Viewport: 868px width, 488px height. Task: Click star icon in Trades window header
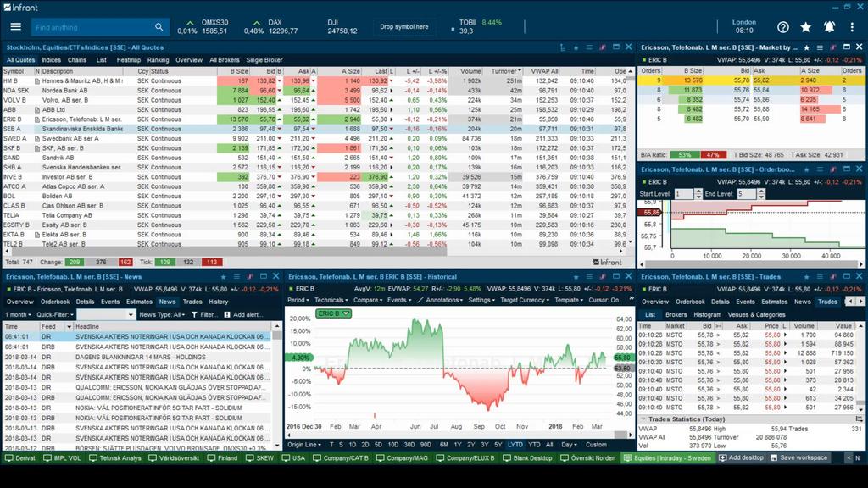click(807, 277)
